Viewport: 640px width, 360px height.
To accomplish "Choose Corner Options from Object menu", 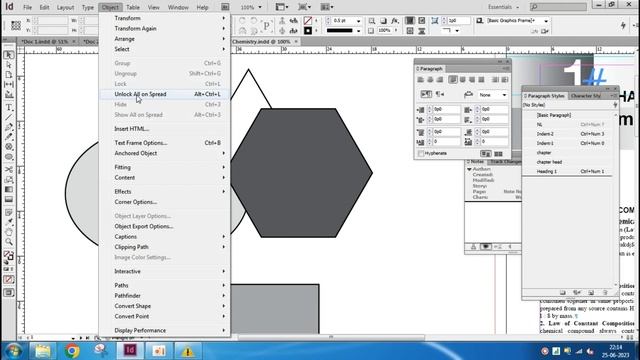I will tap(165, 202).
